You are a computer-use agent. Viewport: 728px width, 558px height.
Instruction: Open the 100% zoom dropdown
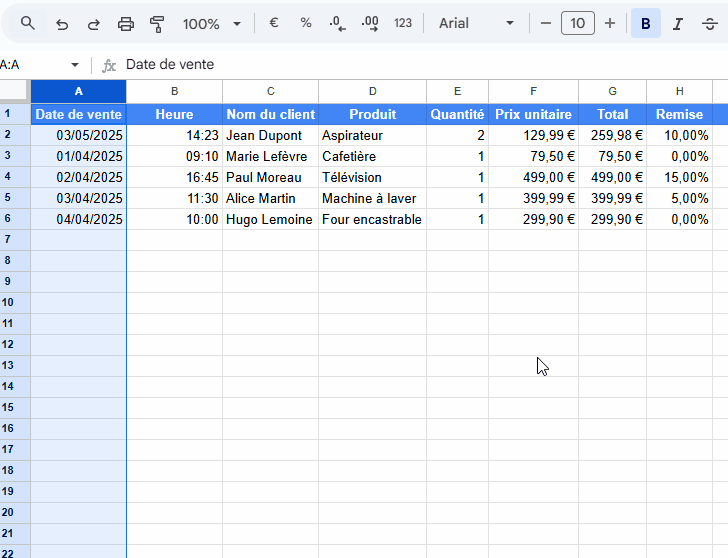[212, 23]
